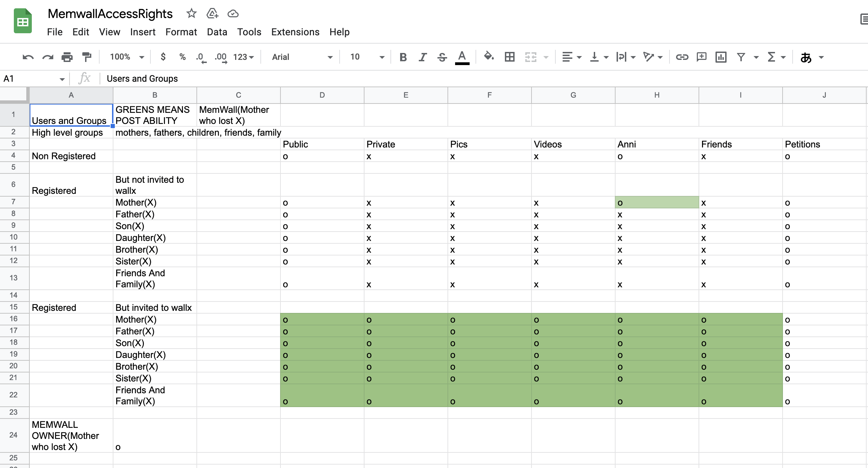The width and height of the screenshot is (868, 468).
Task: Open the Extensions menu
Action: (295, 32)
